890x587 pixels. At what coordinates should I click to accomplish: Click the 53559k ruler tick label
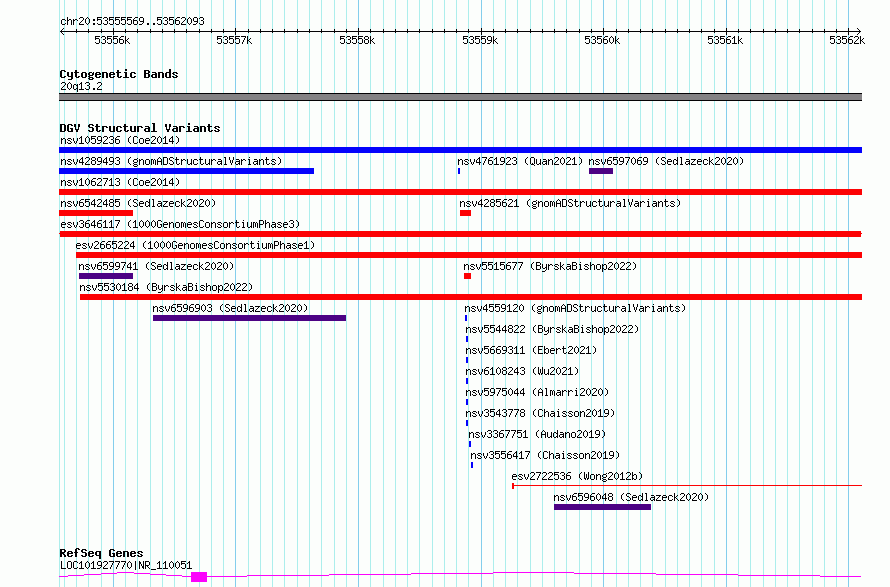point(480,40)
